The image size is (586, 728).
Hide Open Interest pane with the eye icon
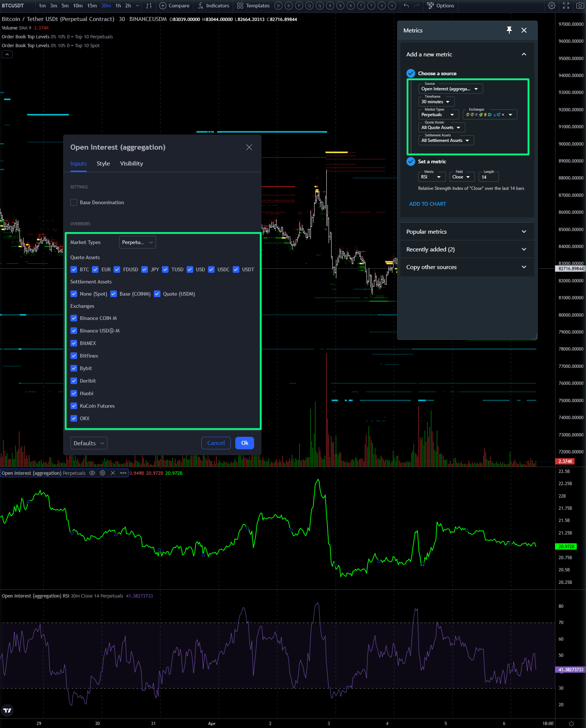tap(92, 473)
